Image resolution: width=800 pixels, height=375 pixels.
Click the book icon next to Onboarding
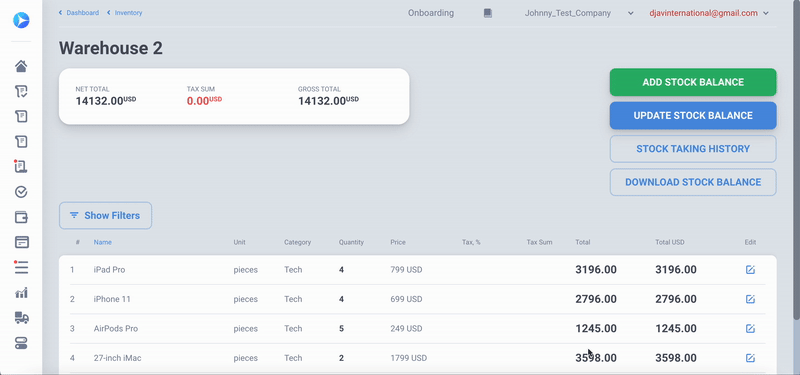tap(488, 13)
